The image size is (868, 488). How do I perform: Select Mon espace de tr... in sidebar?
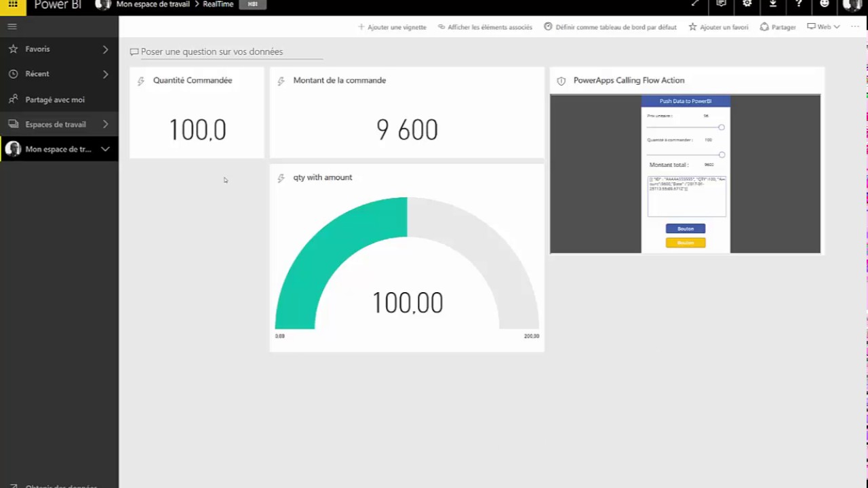(x=59, y=149)
